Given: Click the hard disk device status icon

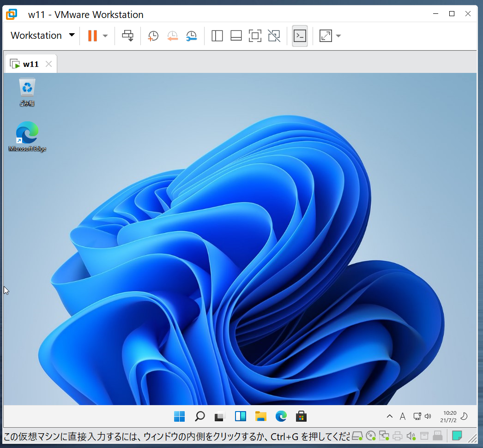Looking at the screenshot, I should coord(357,436).
